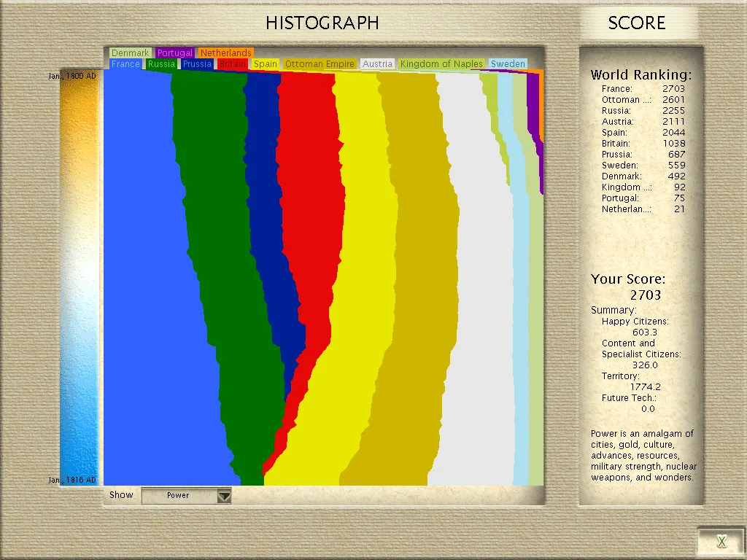Click Denmark: 492 ranking row
Viewport: 747px width, 560px height.
[643, 176]
